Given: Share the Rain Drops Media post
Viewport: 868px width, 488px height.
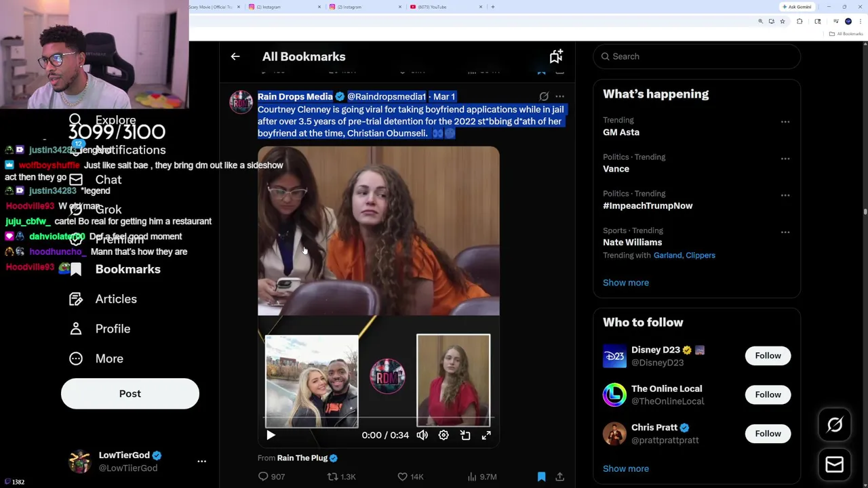Looking at the screenshot, I should (x=559, y=477).
